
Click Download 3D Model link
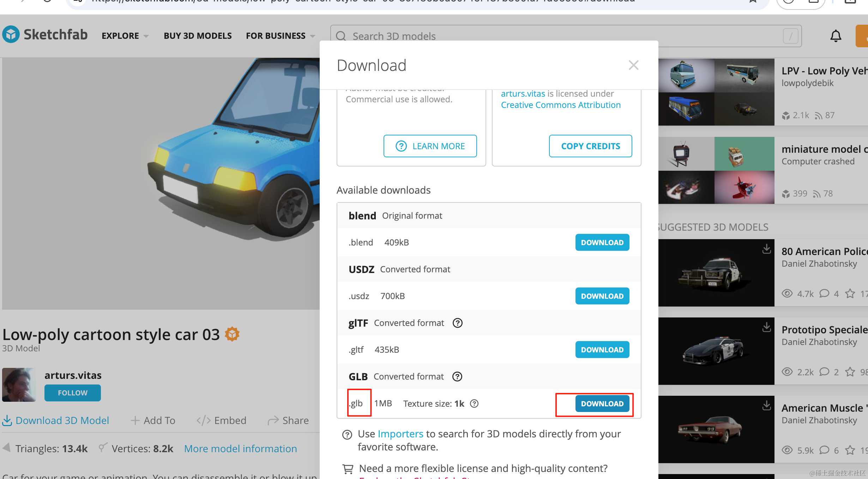coord(56,420)
